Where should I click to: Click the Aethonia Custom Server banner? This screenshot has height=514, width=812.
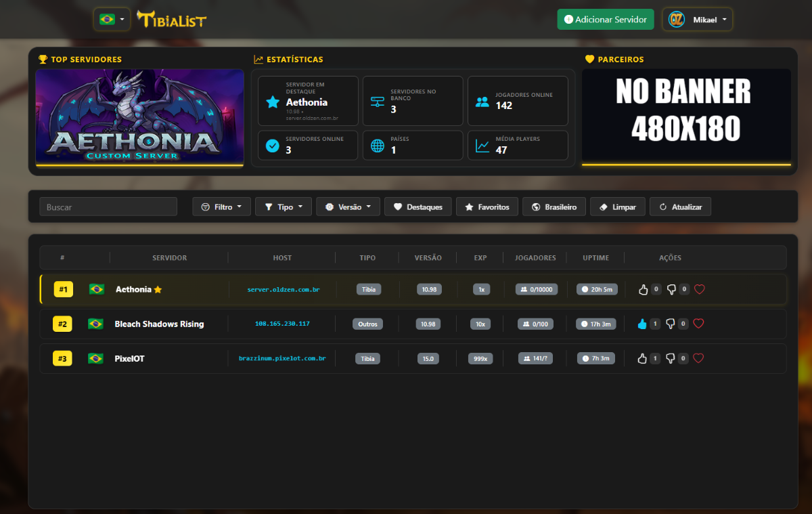(139, 116)
